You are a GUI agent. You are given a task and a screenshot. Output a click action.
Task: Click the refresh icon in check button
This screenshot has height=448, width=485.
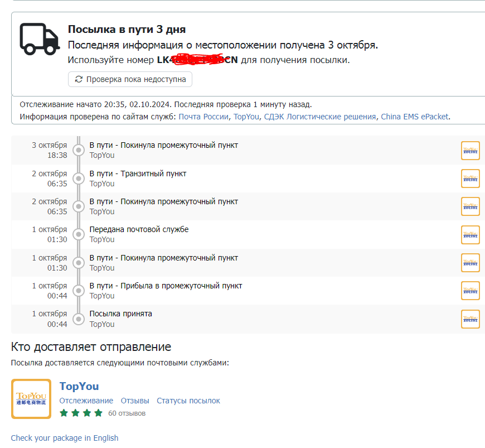point(79,79)
